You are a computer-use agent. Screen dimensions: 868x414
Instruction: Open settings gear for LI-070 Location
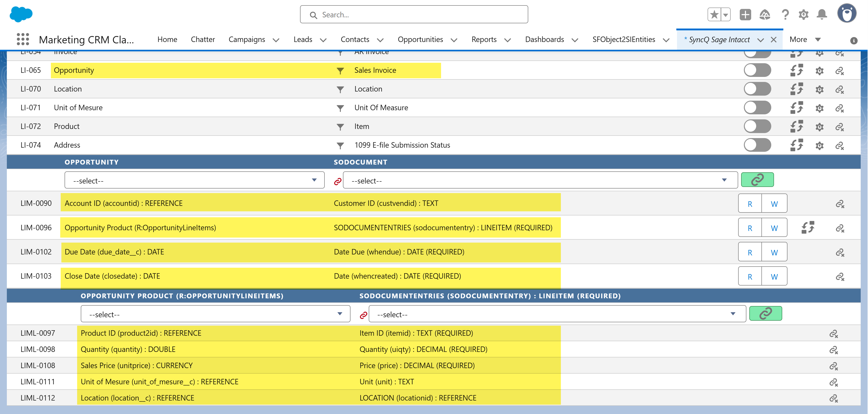pyautogui.click(x=819, y=89)
